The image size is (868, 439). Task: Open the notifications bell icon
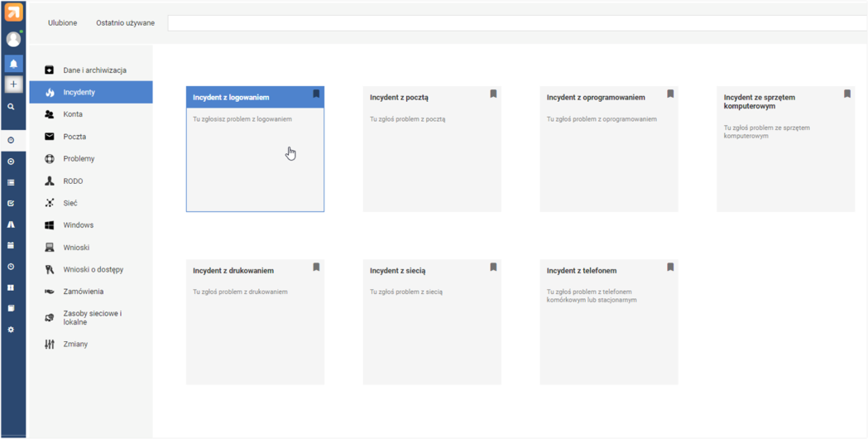[x=13, y=64]
